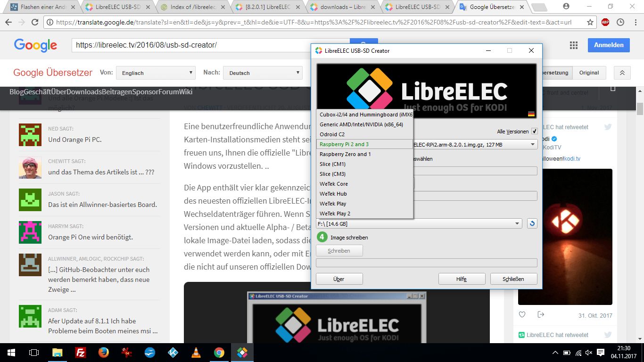Click the Über button
The height and width of the screenshot is (362, 644).
[x=339, y=279]
